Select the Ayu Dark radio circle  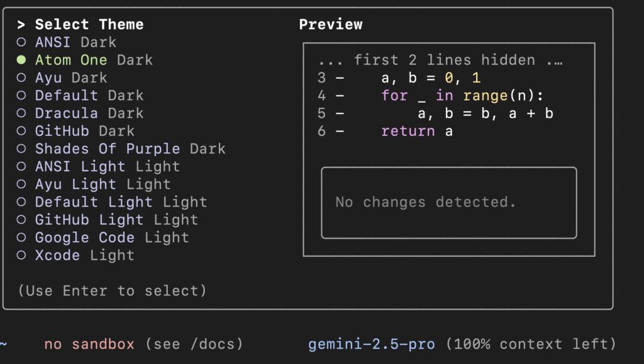(x=21, y=77)
